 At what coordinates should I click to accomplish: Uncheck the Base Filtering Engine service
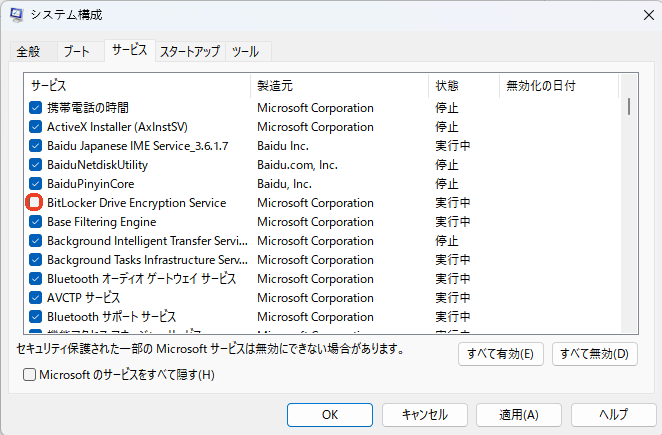(x=36, y=222)
